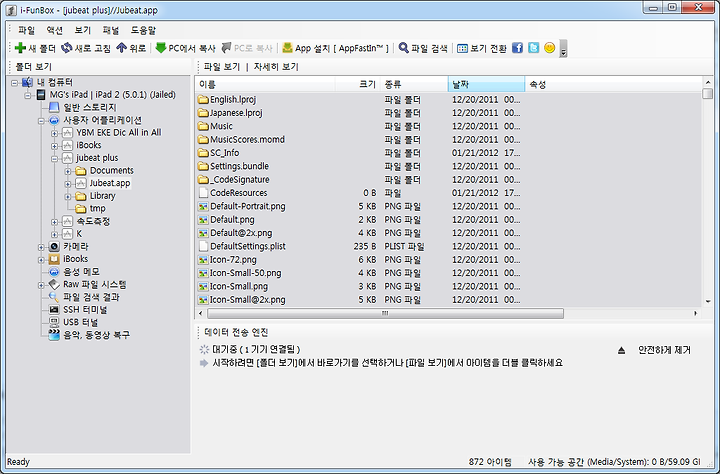Select Jubeat.app in folder tree

(110, 183)
